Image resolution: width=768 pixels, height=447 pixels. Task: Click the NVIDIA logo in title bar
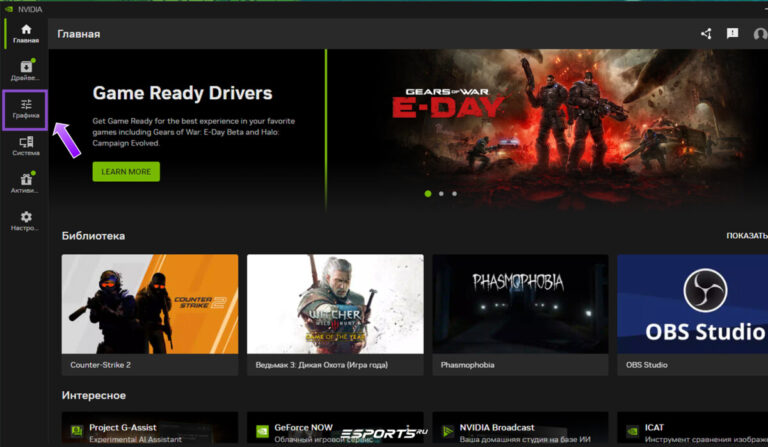click(x=9, y=9)
